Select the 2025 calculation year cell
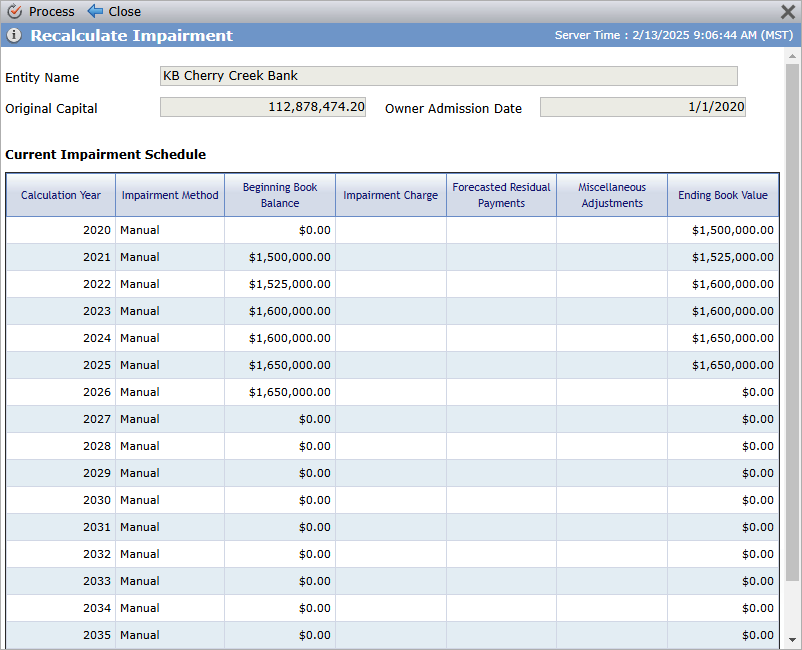The height and width of the screenshot is (650, 802). point(61,365)
